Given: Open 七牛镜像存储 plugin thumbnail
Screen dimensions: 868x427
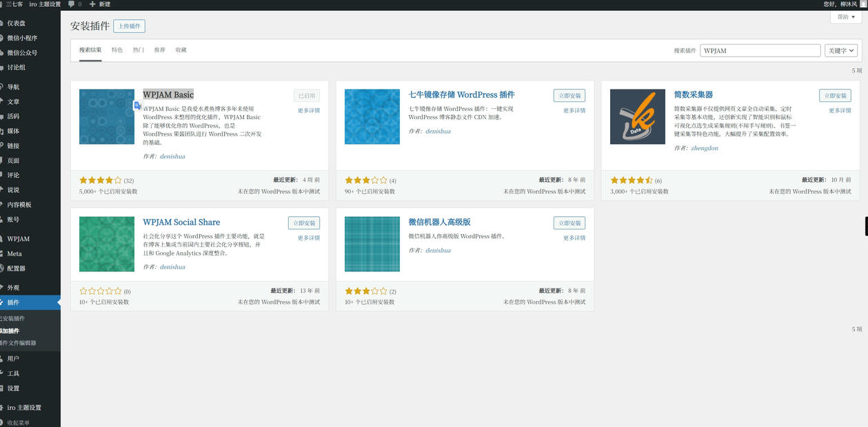Looking at the screenshot, I should click(372, 116).
